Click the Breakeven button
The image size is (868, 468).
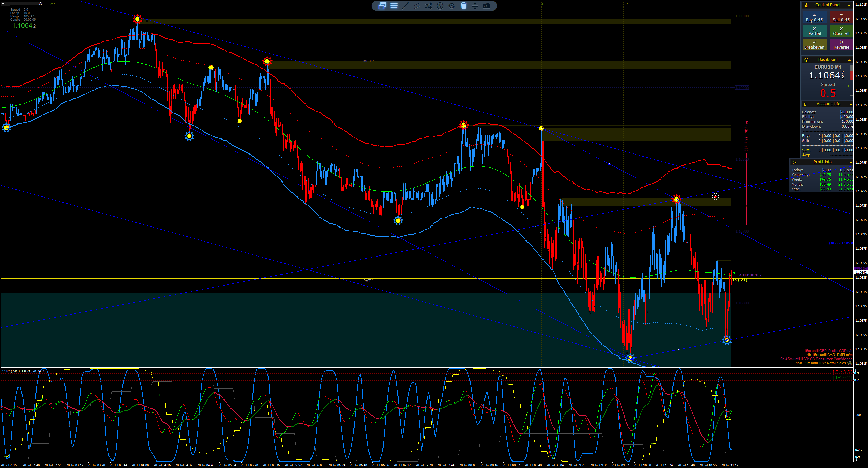click(814, 45)
